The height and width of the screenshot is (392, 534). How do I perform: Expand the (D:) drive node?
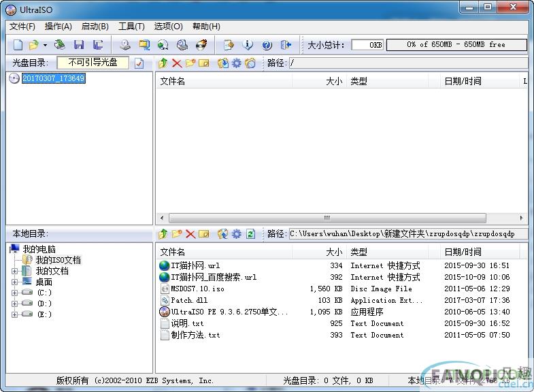coord(14,304)
